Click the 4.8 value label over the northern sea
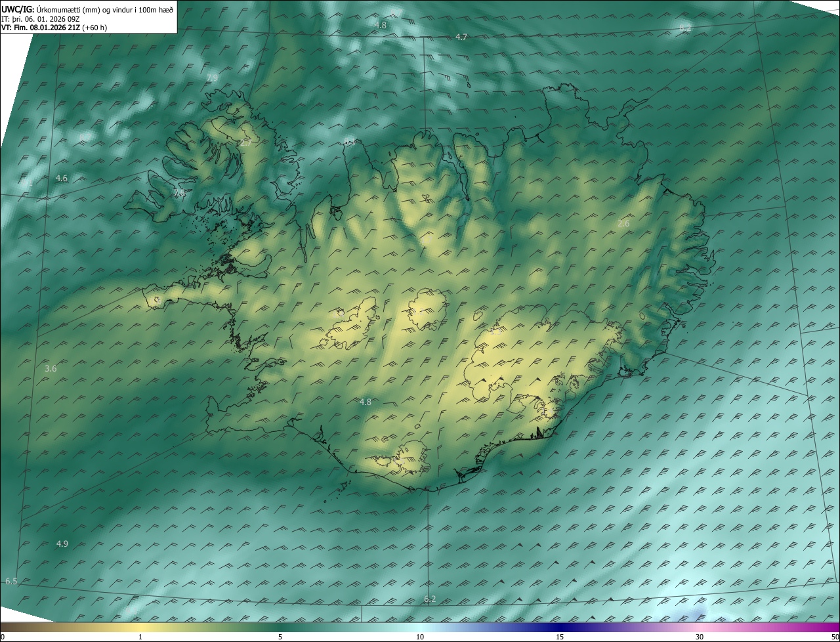Image resolution: width=840 pixels, height=642 pixels. (381, 26)
